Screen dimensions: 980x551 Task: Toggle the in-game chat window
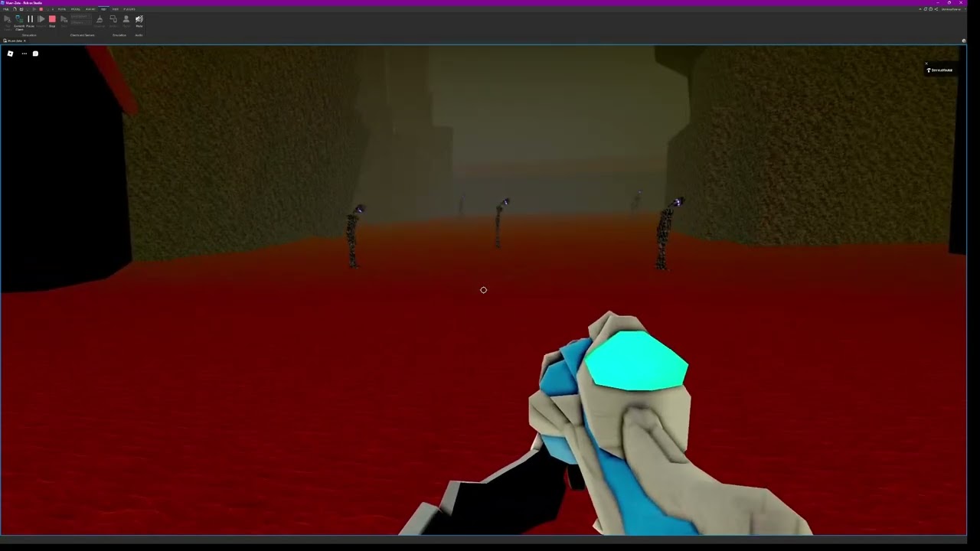[x=35, y=54]
